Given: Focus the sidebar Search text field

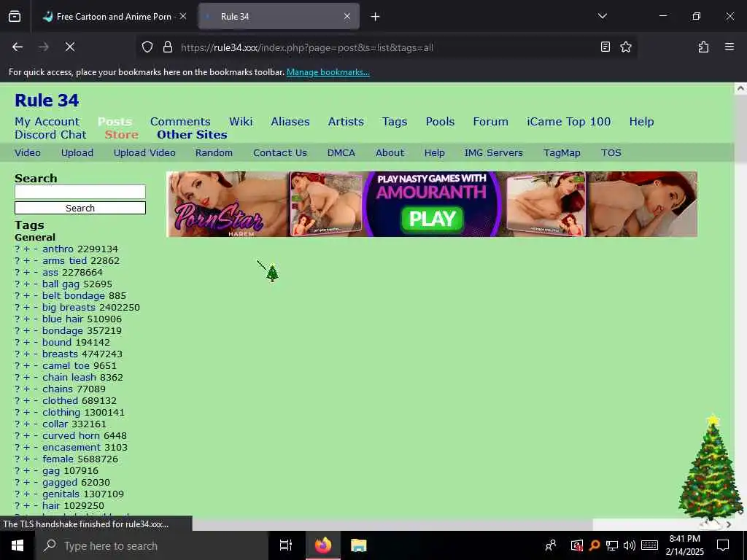Looking at the screenshot, I should click(80, 192).
